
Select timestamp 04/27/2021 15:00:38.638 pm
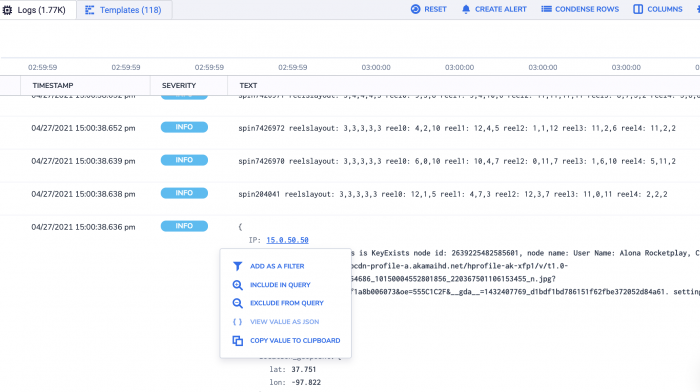(83, 194)
